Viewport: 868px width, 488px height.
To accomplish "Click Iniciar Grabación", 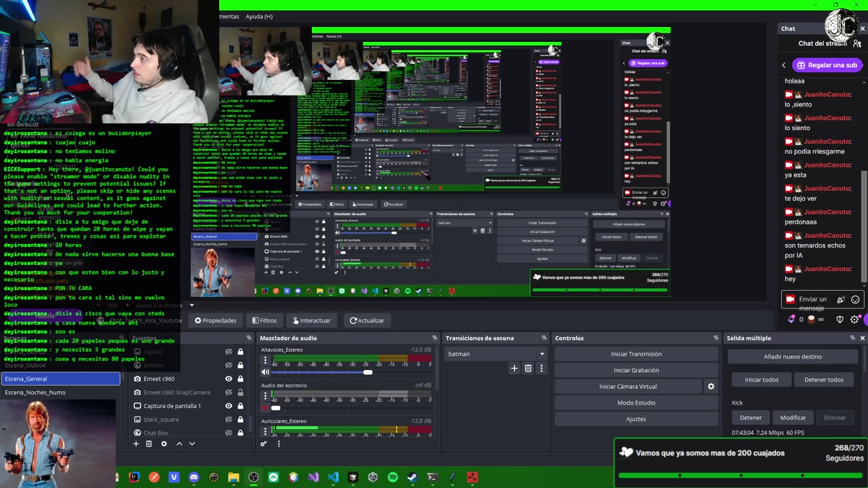I will (x=636, y=370).
